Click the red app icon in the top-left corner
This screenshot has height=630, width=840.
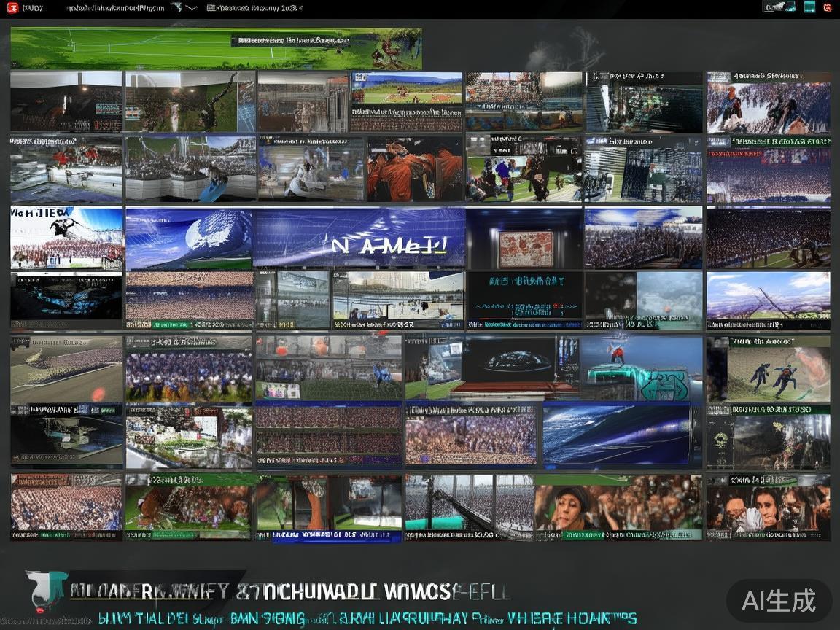point(12,8)
